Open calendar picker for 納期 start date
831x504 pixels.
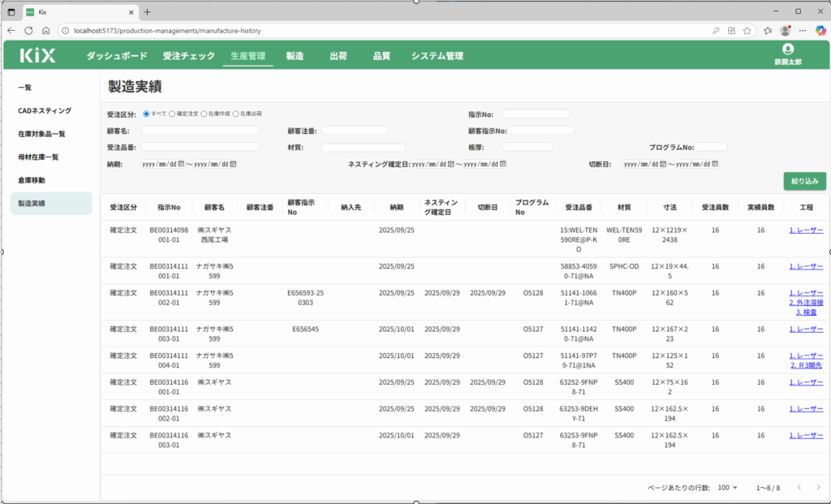(181, 164)
